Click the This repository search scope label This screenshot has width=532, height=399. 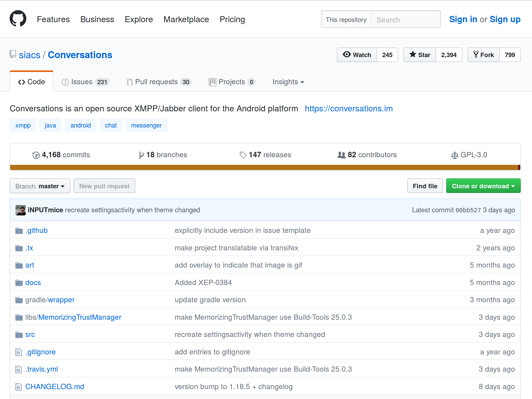tap(346, 20)
